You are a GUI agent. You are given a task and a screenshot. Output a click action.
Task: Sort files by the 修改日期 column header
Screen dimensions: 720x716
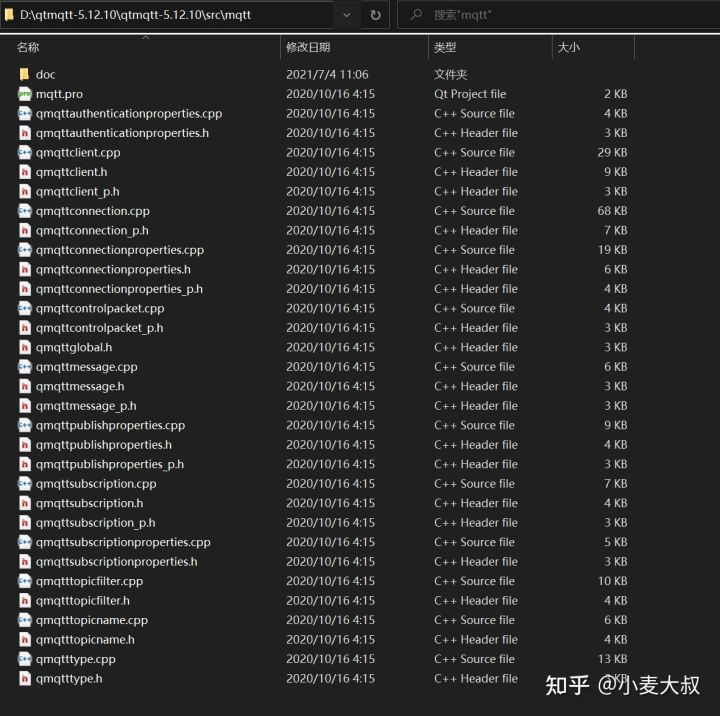pos(308,47)
